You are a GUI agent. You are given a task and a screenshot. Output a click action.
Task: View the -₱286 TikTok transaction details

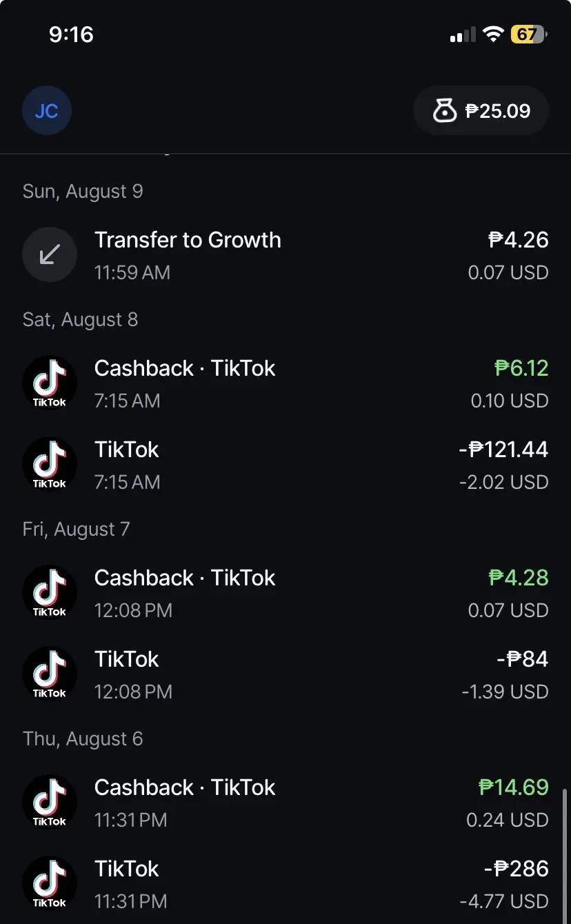[285, 883]
